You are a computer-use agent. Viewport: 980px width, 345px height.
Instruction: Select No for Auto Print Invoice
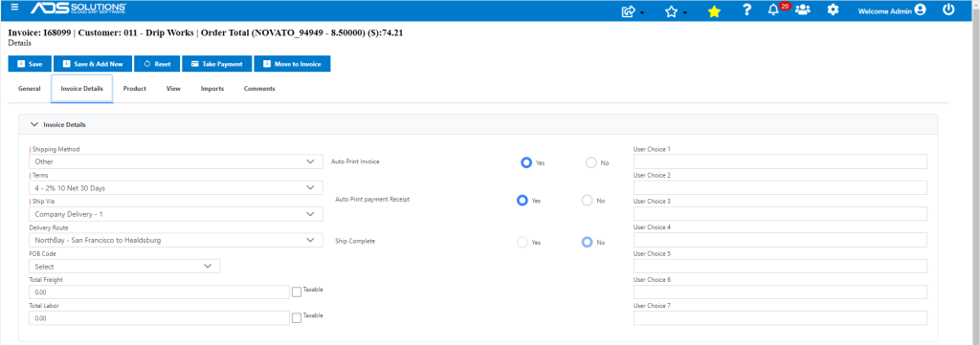click(x=591, y=162)
